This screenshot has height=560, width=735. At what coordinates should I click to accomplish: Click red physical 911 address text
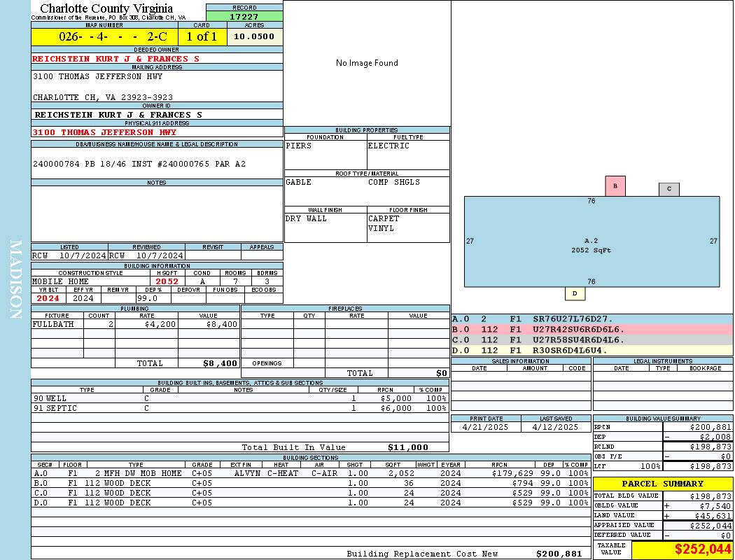click(104, 132)
